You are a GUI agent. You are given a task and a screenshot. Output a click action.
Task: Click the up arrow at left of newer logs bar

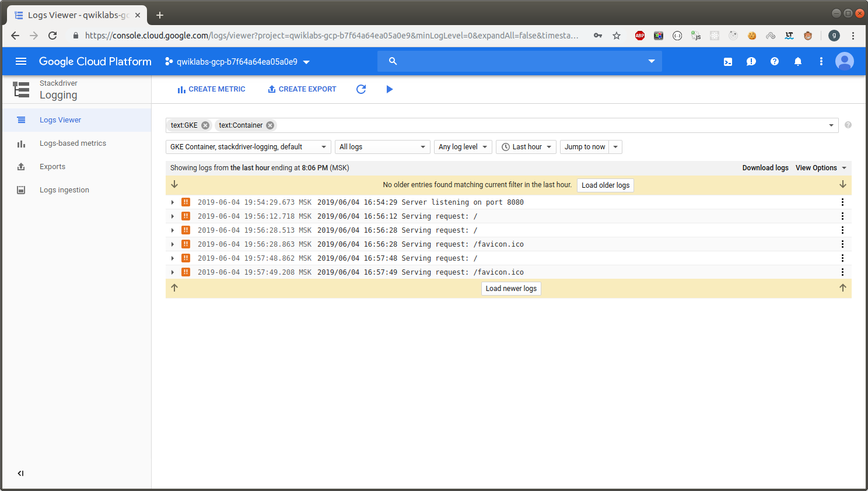(x=174, y=287)
